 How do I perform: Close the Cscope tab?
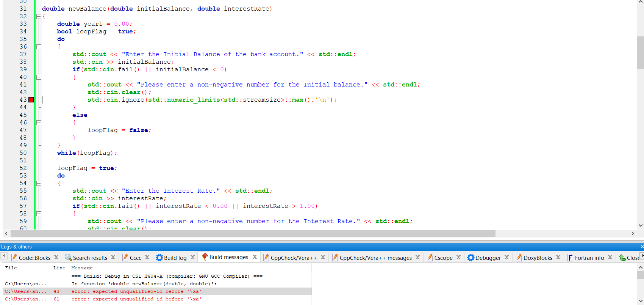459,257
